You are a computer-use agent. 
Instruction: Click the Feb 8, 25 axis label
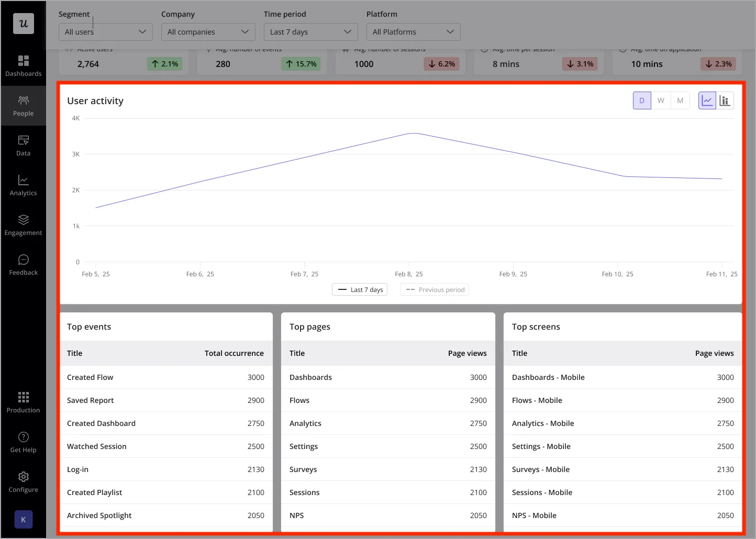pos(409,274)
